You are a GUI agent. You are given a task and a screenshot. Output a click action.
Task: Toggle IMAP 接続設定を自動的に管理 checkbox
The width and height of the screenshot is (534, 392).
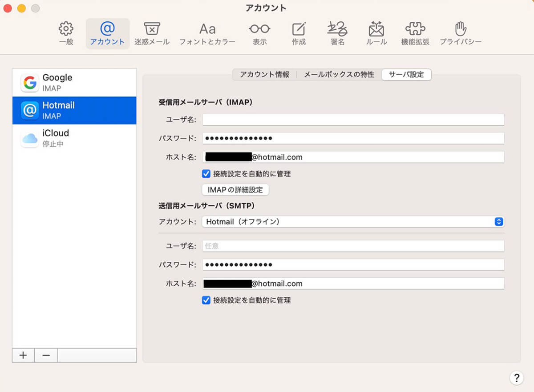[x=206, y=174]
